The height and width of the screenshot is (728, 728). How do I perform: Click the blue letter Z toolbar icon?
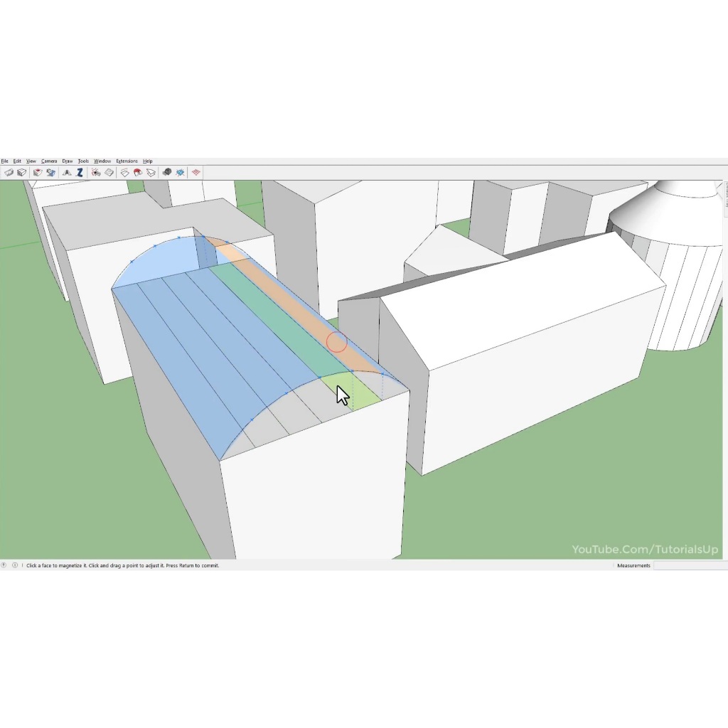pyautogui.click(x=80, y=173)
